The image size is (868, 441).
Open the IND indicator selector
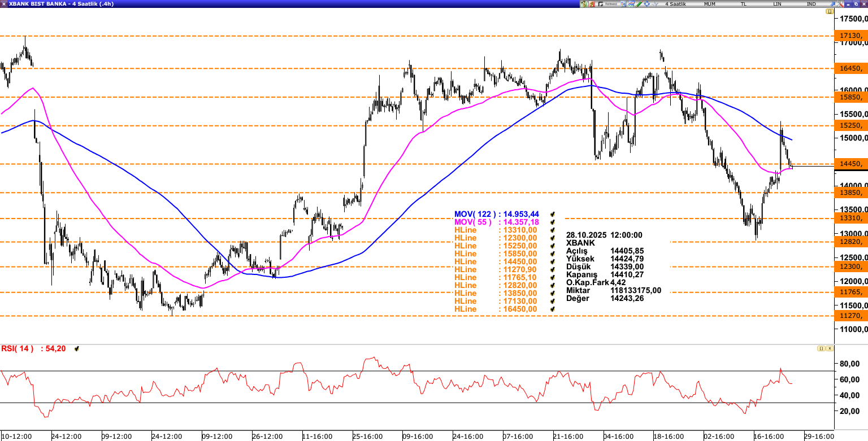click(x=811, y=3)
